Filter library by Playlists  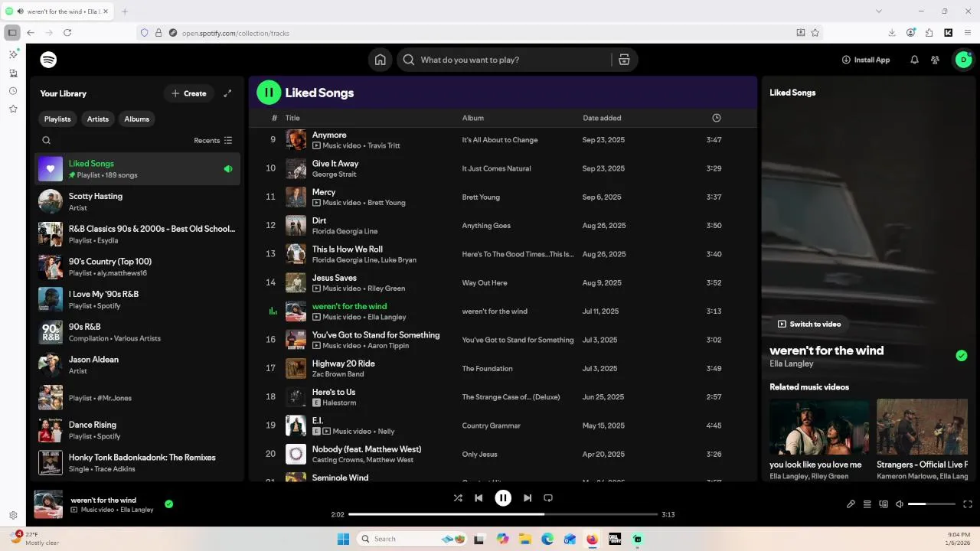pyautogui.click(x=57, y=119)
